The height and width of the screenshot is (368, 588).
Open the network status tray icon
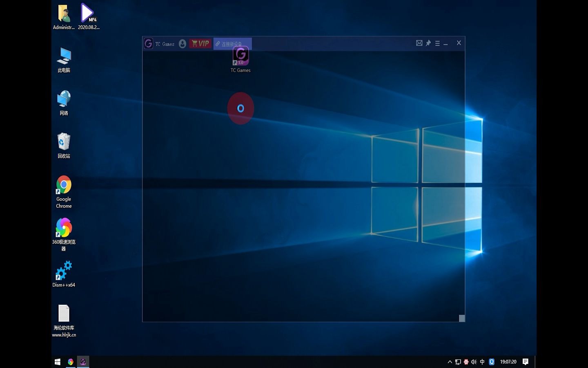(x=458, y=362)
